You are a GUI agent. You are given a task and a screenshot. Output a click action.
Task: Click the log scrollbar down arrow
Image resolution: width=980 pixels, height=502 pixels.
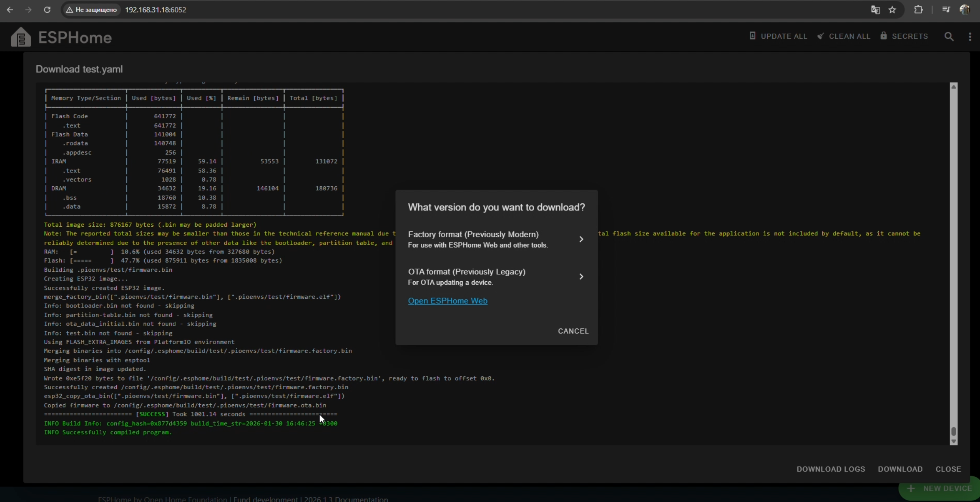click(x=954, y=441)
